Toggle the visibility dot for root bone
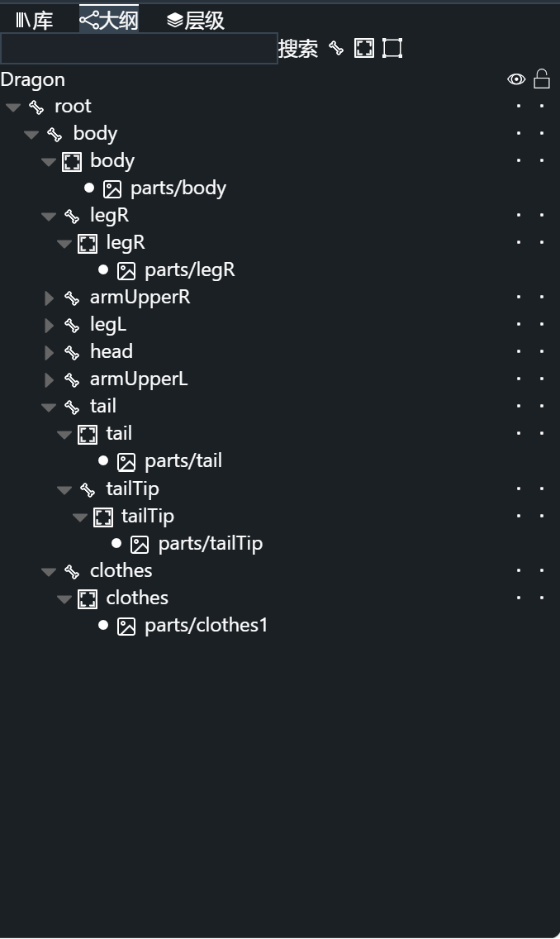Screen dimensions: 560x939 519,106
